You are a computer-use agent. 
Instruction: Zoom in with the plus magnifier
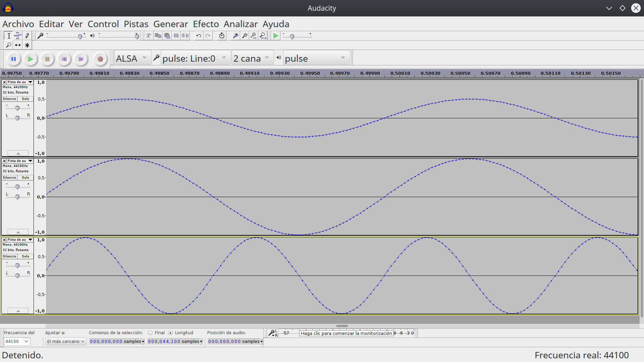(x=236, y=36)
